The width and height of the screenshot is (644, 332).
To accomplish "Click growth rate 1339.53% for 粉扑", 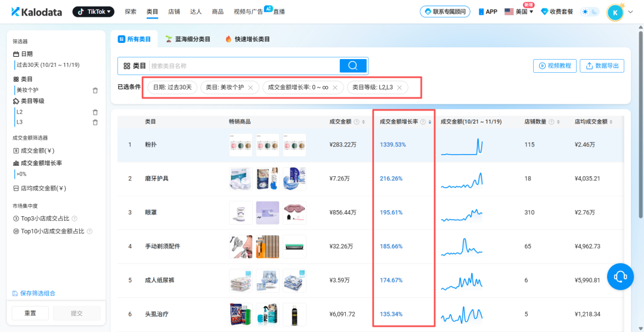I will tap(392, 145).
